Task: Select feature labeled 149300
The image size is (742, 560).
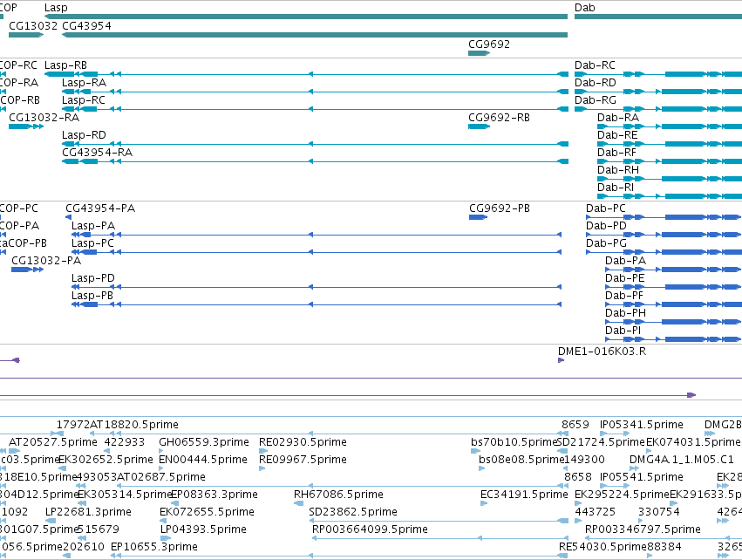Action: pyautogui.click(x=585, y=460)
